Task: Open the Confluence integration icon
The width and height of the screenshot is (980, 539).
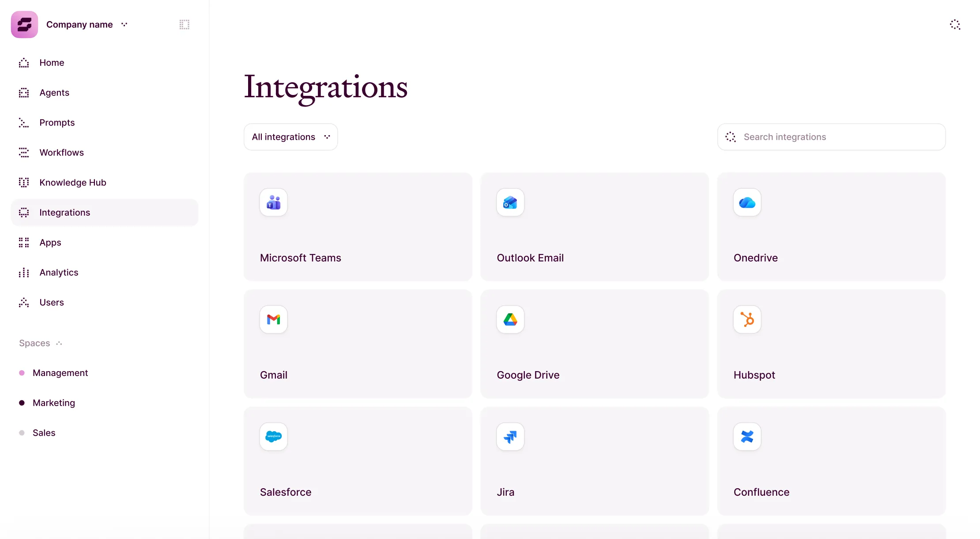Action: [747, 437]
